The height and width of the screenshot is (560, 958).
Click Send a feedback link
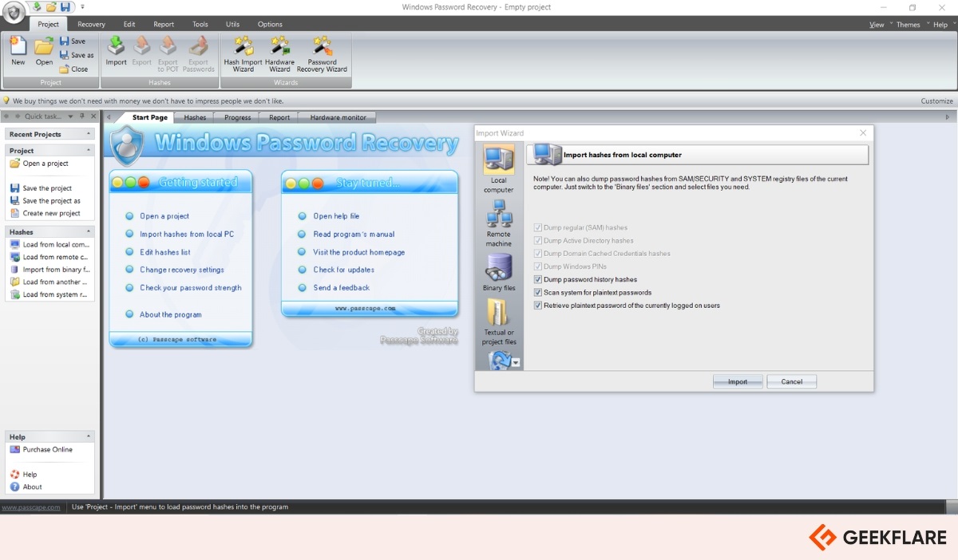pyautogui.click(x=341, y=287)
